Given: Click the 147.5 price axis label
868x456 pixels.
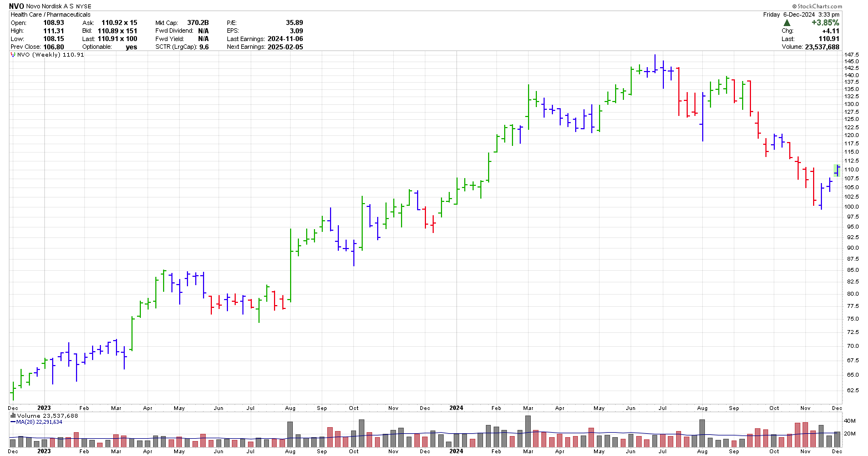Looking at the screenshot, I should 851,55.
